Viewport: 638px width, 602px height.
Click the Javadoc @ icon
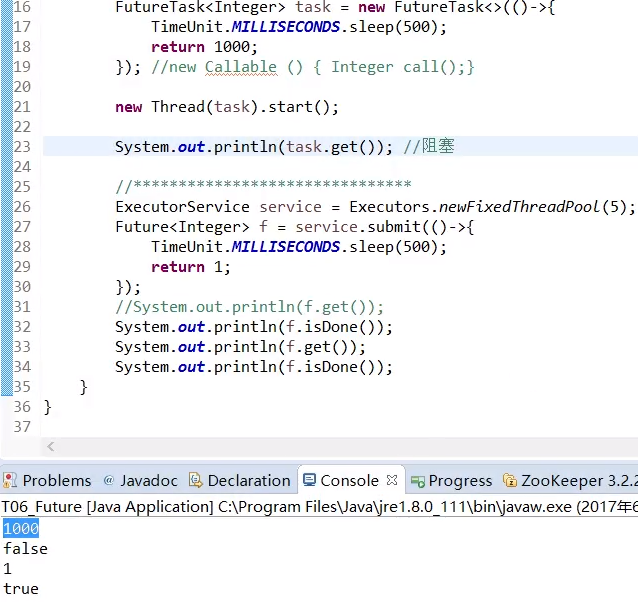[x=108, y=480]
